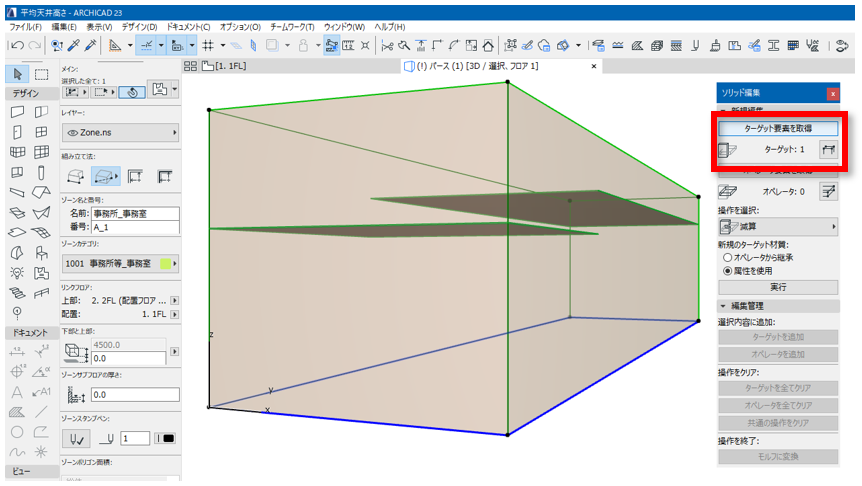Click the green zone category color swatch

(165, 264)
